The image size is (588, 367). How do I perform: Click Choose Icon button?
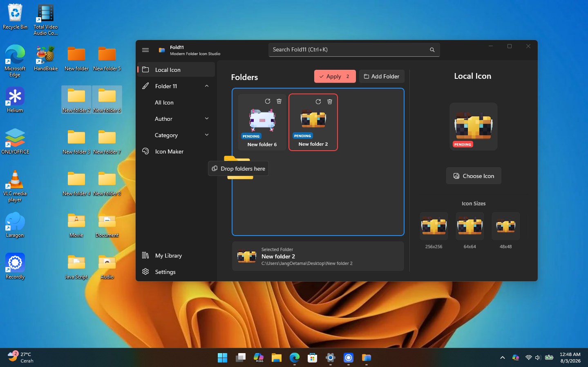[x=474, y=176]
